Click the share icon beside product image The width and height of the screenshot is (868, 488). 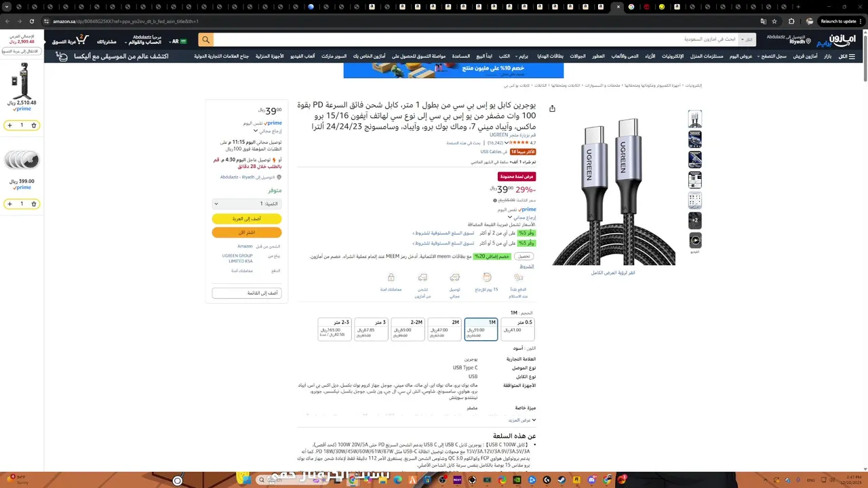point(552,108)
